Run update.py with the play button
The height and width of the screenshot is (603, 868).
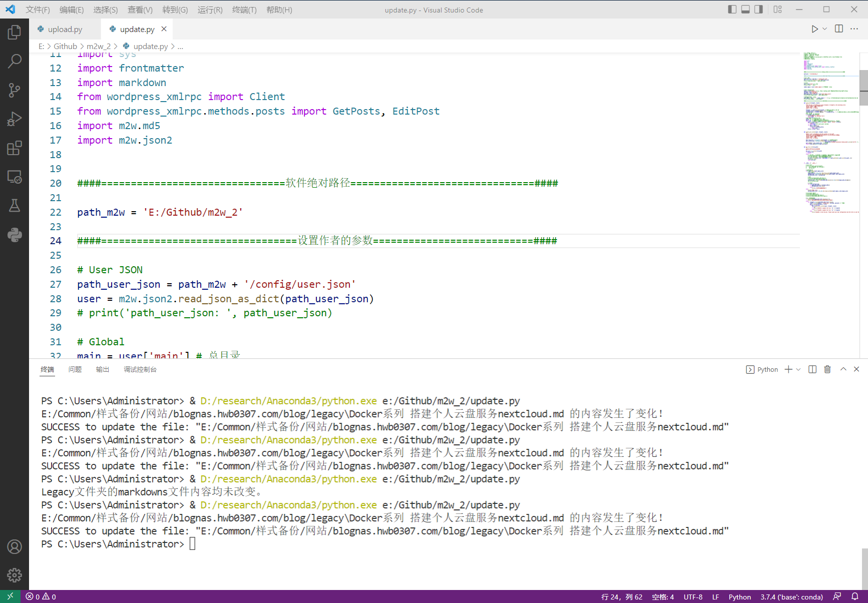click(x=813, y=29)
